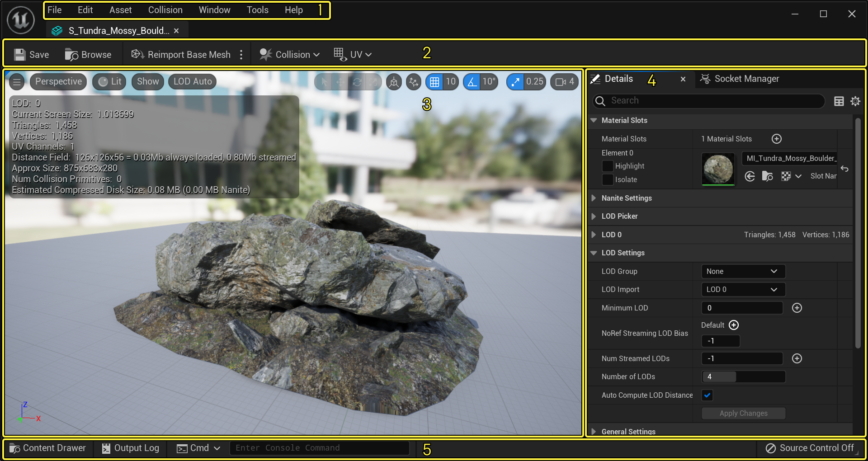Use selected asset from Content Browser arrow
868x461 pixels.
tap(750, 176)
